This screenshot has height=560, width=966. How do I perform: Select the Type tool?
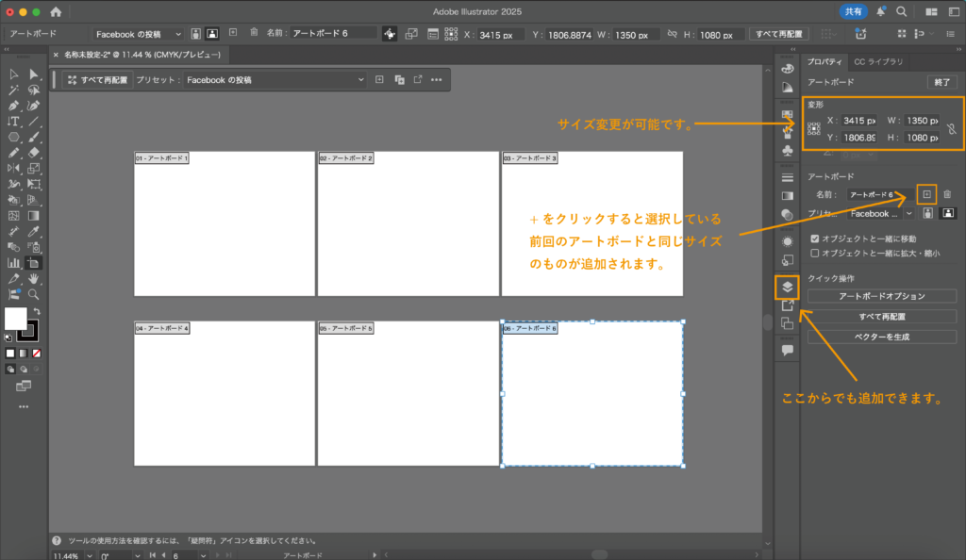tap(14, 123)
